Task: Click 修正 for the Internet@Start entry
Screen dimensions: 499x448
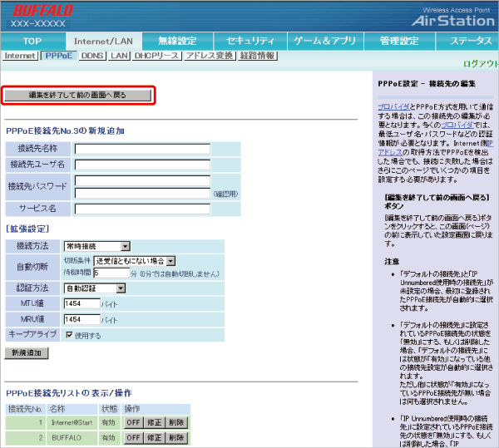Action: [x=153, y=422]
